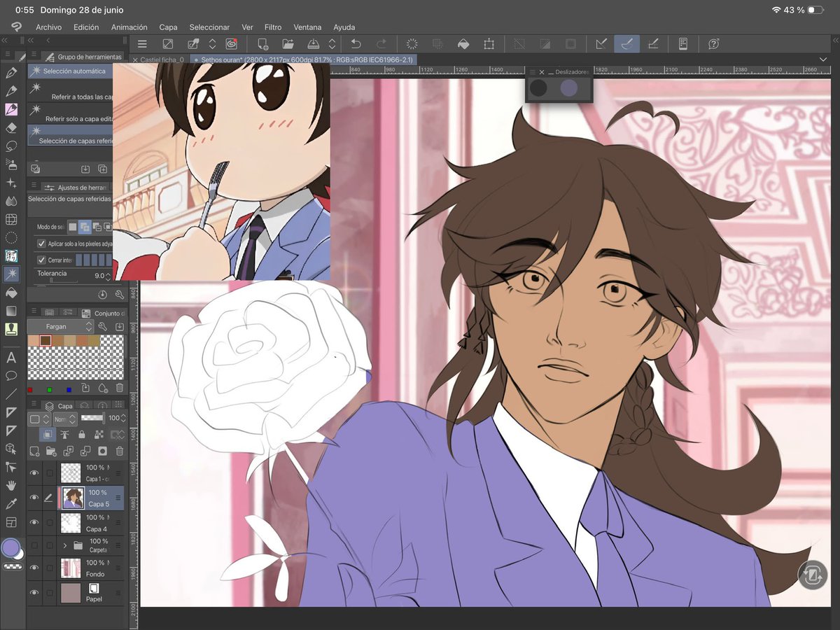Click the New document icon
840x630 pixels.
click(262, 44)
